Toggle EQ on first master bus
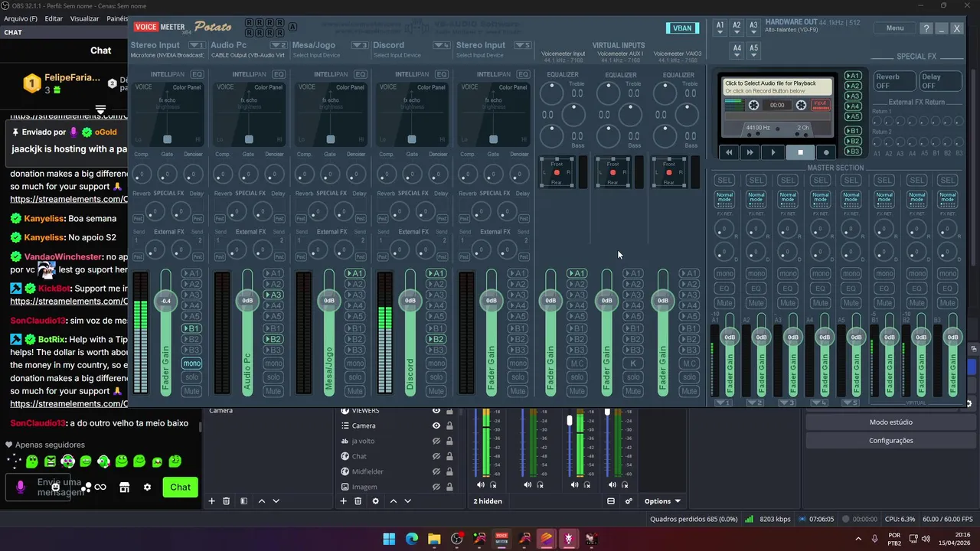 pyautogui.click(x=724, y=289)
